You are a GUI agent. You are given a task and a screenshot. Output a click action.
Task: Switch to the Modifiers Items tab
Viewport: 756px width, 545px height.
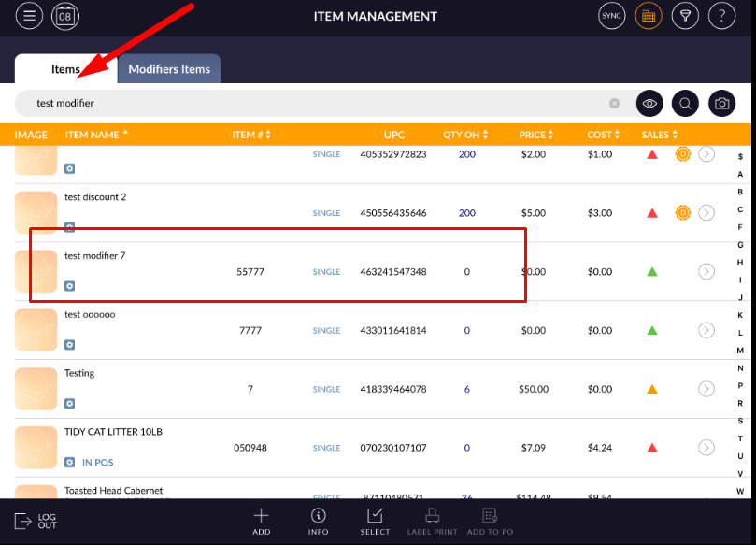(x=169, y=69)
